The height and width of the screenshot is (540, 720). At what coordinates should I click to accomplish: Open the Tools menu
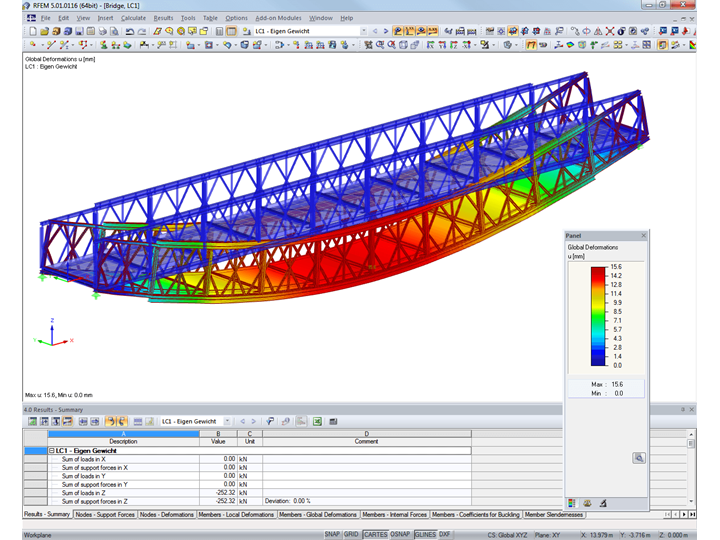coord(188,18)
